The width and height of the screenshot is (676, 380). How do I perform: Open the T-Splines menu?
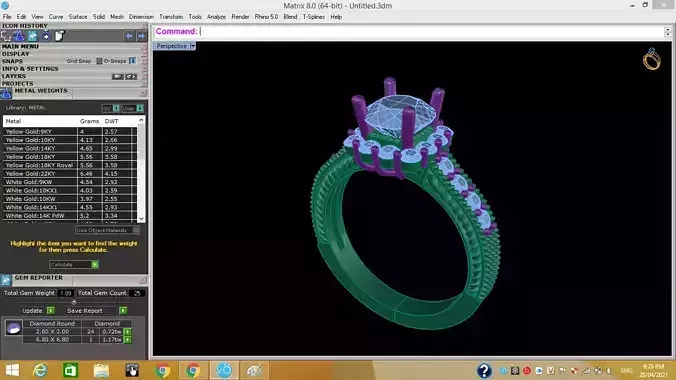[x=313, y=17]
